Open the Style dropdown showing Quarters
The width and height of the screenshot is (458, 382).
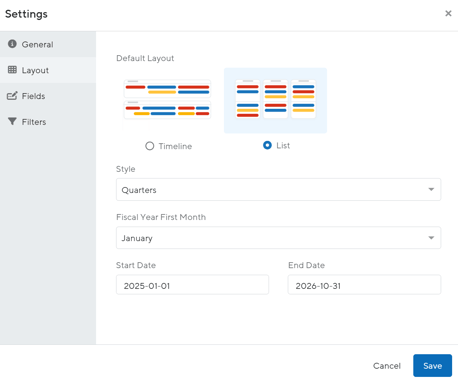click(278, 190)
